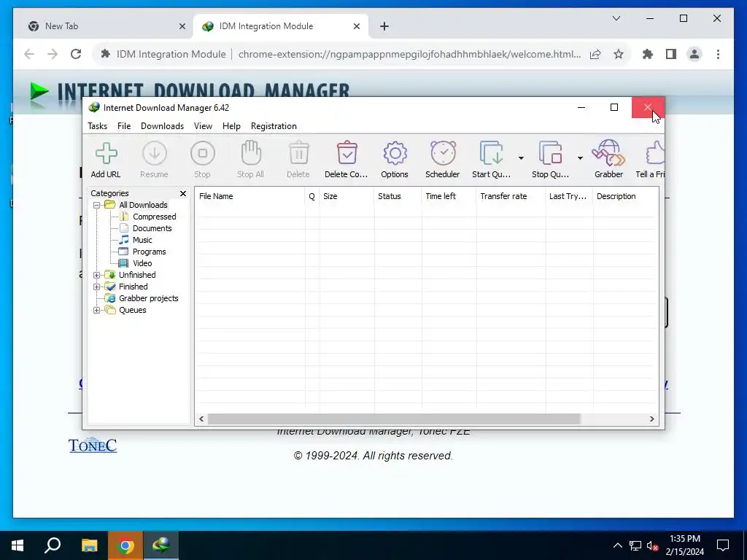
Task: Sort by Status column header
Action: point(398,196)
